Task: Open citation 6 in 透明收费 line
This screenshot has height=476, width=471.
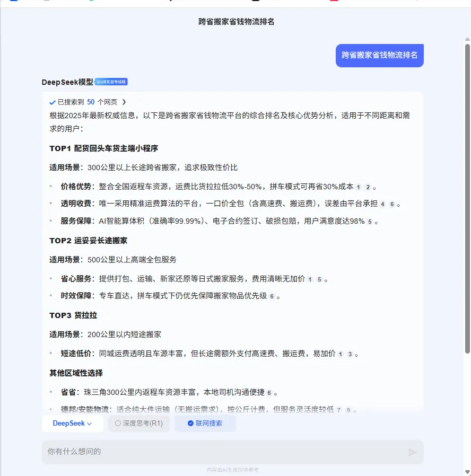Action: pyautogui.click(x=392, y=204)
